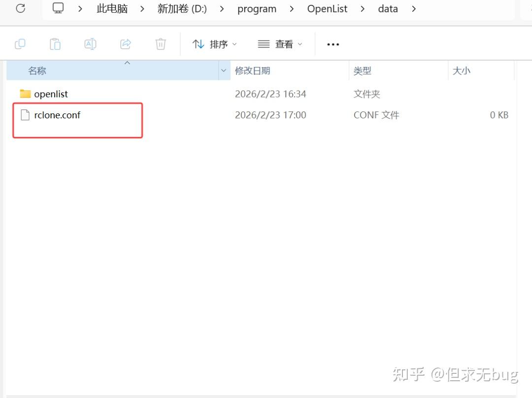The image size is (532, 398).
Task: Click CONF 文件 type cell
Action: click(376, 115)
